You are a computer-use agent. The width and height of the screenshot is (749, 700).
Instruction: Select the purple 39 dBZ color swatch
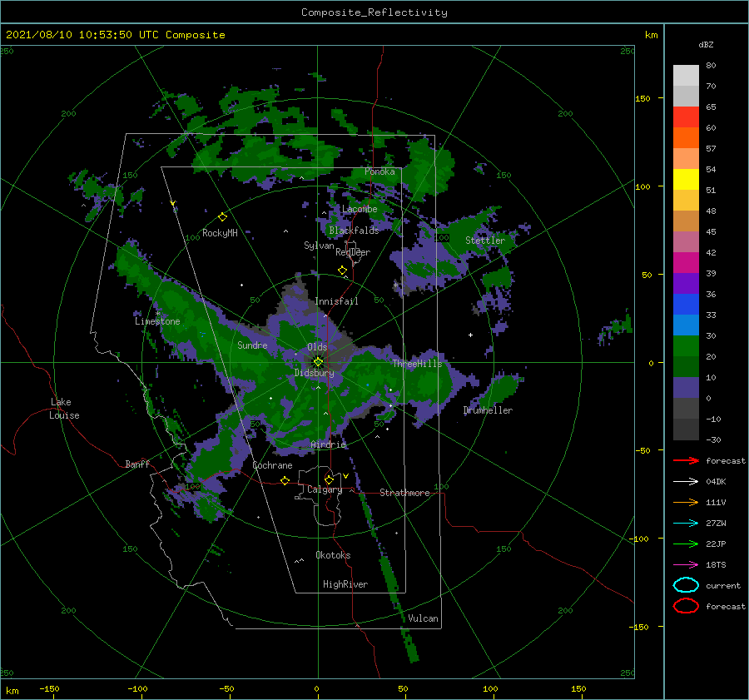pos(686,283)
